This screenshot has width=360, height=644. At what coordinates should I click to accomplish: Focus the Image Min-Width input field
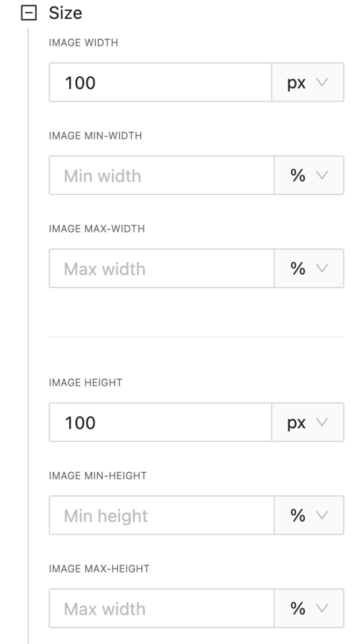coord(161,175)
